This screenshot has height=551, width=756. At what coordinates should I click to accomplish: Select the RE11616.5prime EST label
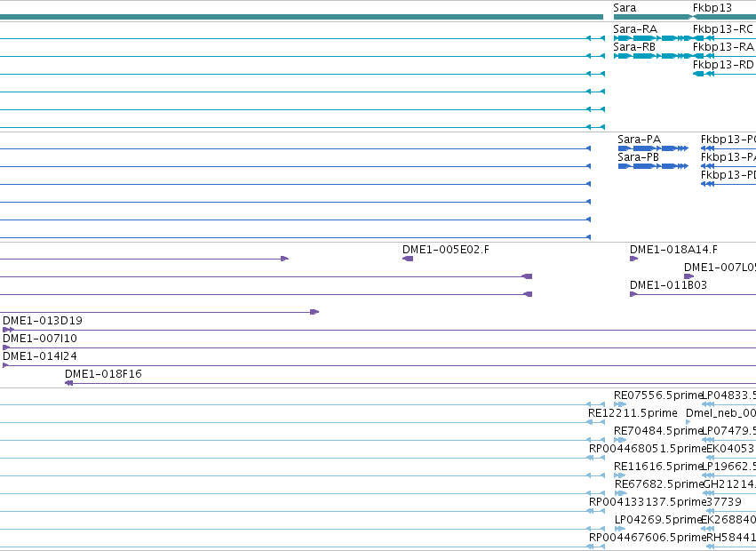tap(658, 467)
